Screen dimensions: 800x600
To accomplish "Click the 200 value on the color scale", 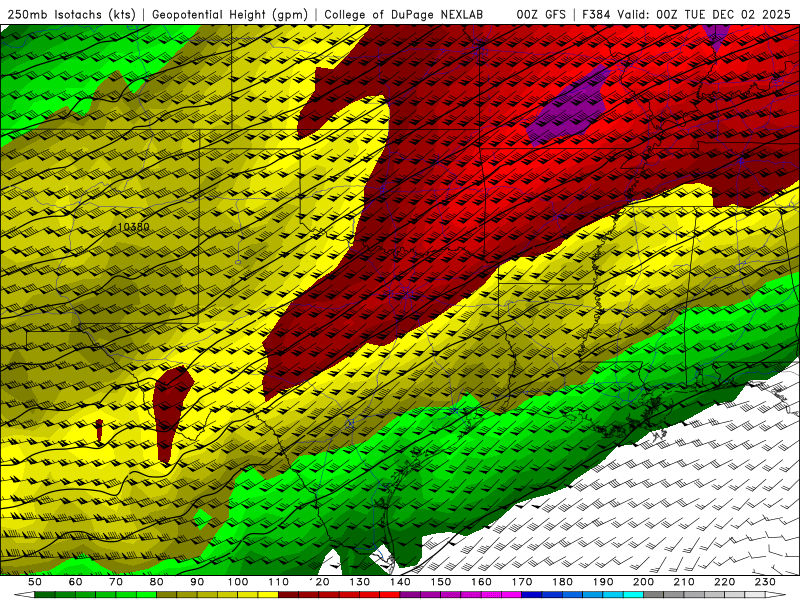I will tap(643, 582).
